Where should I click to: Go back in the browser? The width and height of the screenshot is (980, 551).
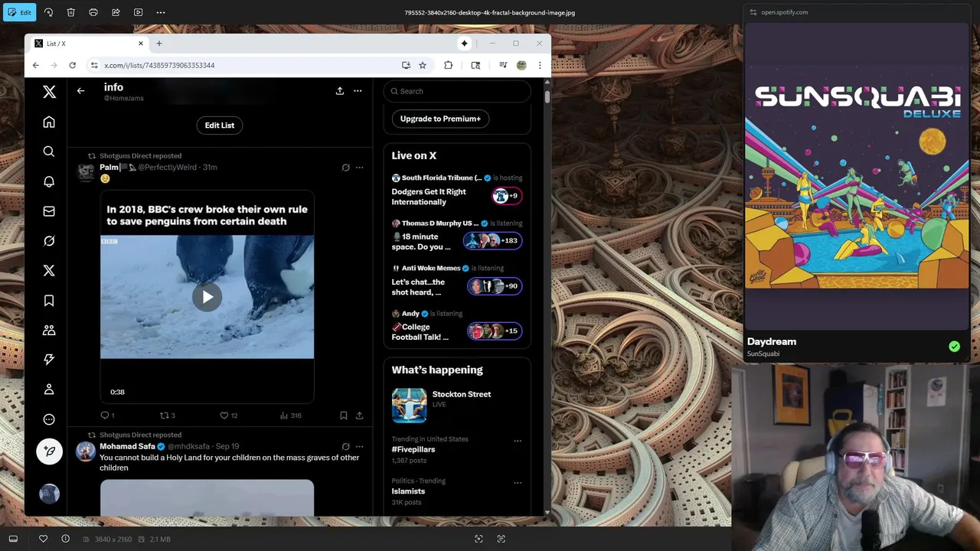click(35, 65)
